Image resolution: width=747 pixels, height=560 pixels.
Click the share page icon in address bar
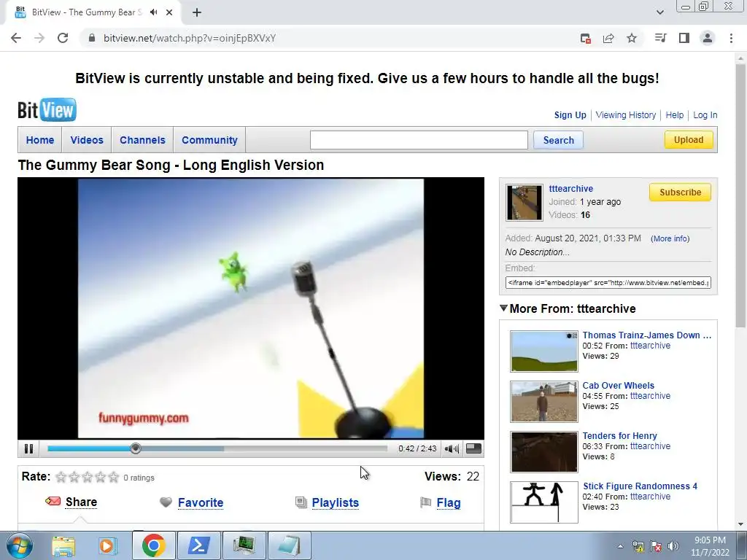[x=608, y=38]
